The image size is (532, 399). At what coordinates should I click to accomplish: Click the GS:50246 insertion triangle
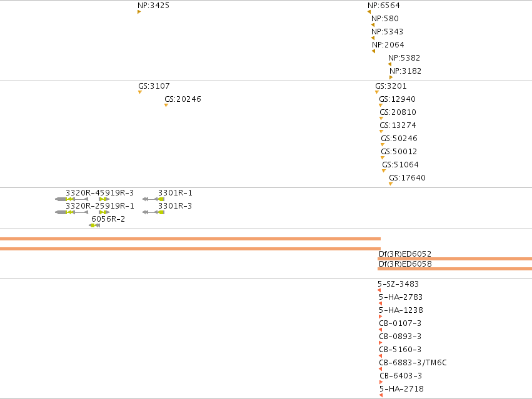coord(383,145)
